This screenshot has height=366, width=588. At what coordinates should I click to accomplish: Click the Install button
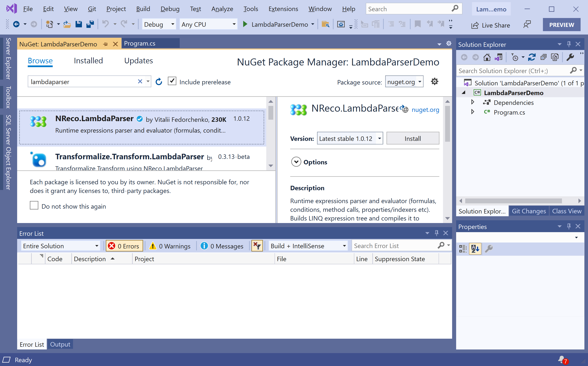pos(413,139)
